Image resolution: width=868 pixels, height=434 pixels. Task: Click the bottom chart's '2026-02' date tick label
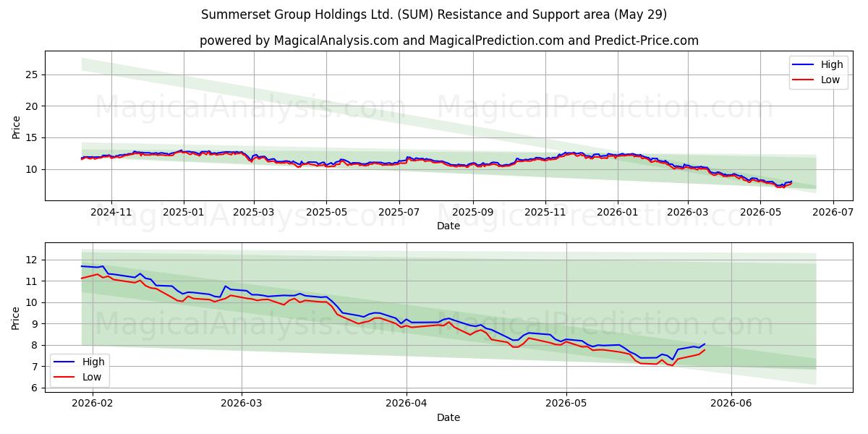[x=94, y=405]
